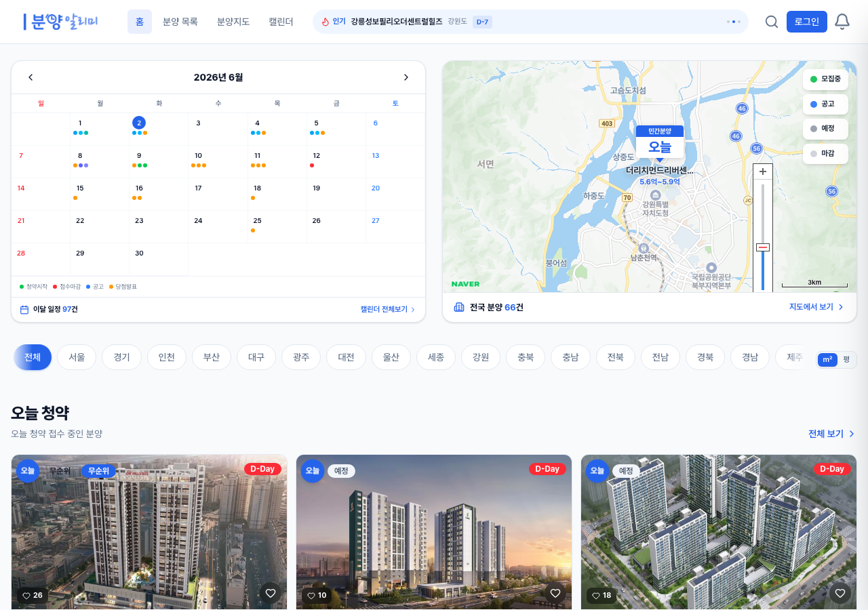
Task: Click the 로그인 button
Action: (807, 22)
